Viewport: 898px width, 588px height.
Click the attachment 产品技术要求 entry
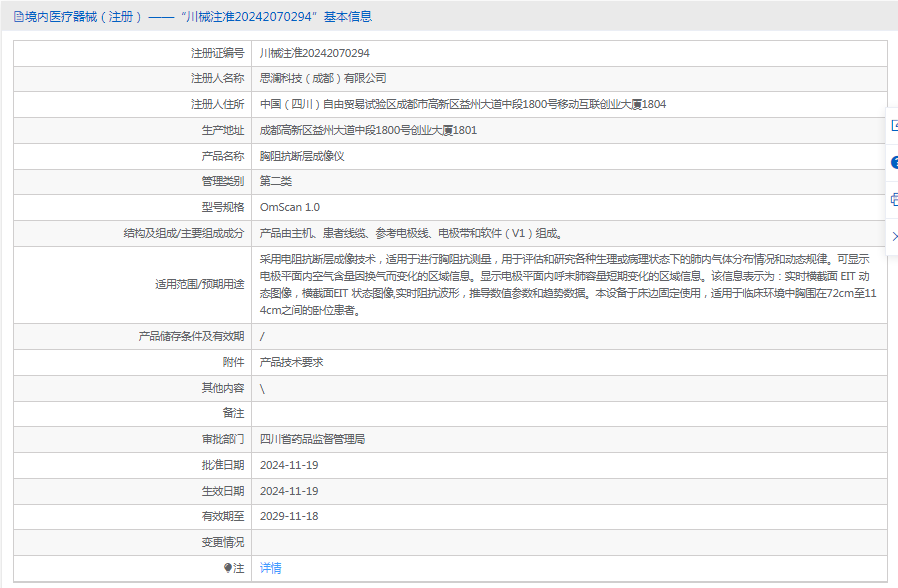tap(292, 362)
